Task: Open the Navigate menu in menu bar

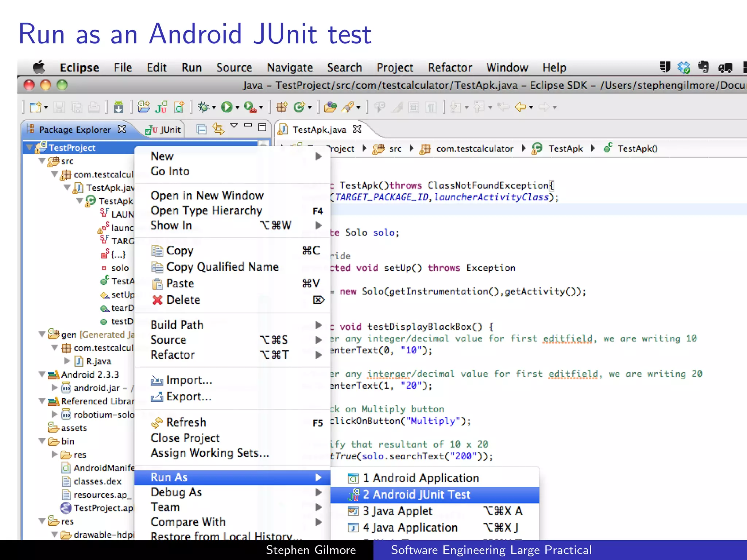Action: point(290,67)
